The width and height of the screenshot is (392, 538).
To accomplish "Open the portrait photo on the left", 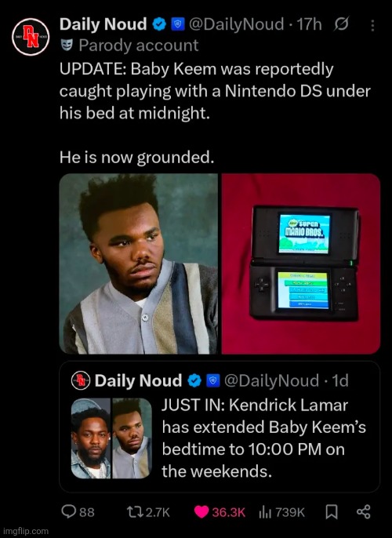I will (x=139, y=264).
